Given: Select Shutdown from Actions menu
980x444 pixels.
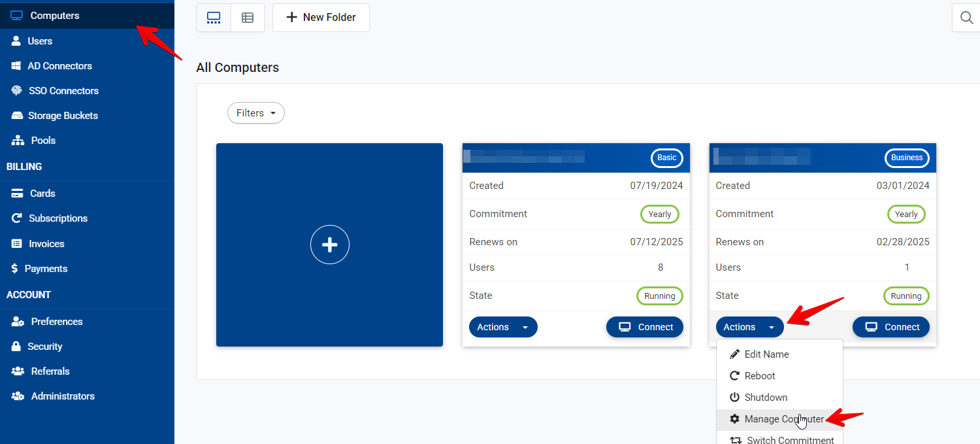Looking at the screenshot, I should tap(766, 398).
